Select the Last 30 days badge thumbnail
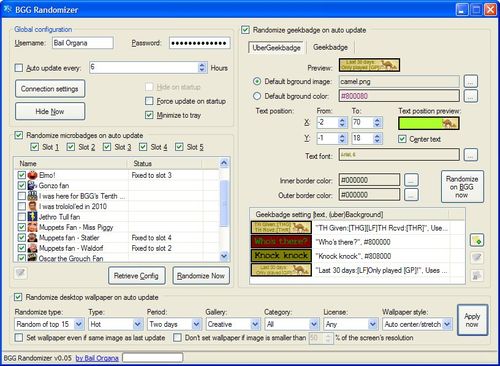 click(x=281, y=270)
